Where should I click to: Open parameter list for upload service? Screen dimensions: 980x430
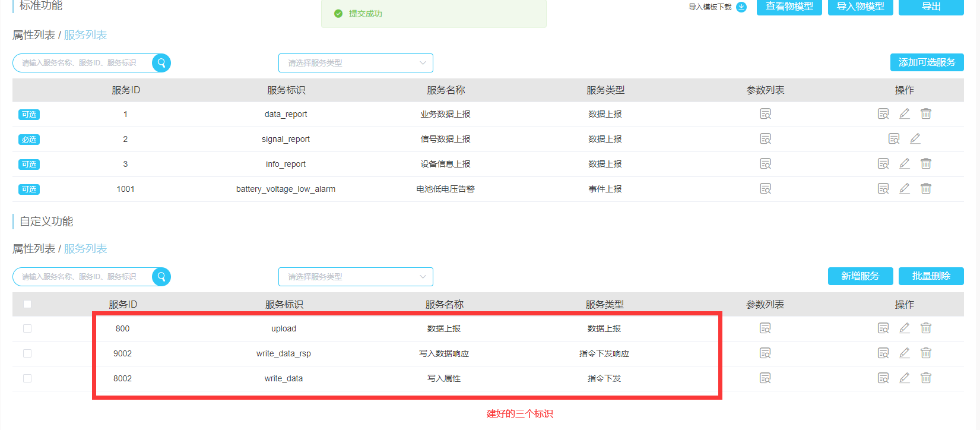pyautogui.click(x=766, y=328)
